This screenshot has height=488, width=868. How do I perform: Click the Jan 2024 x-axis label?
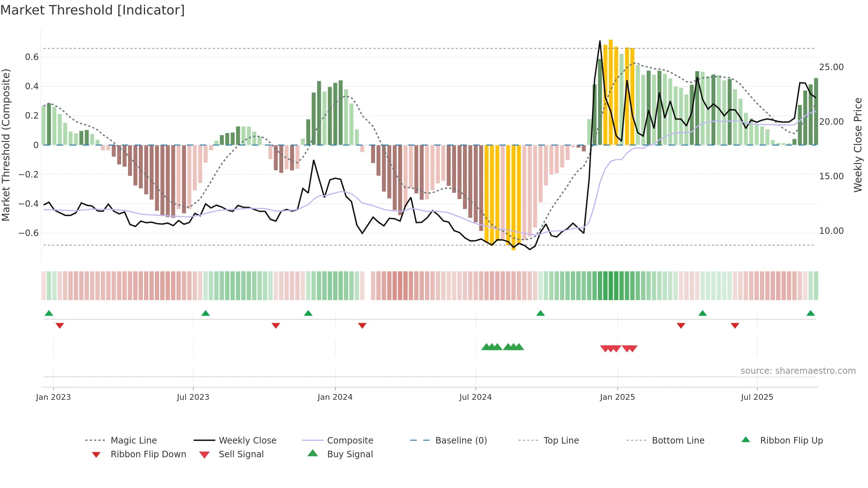pos(335,397)
